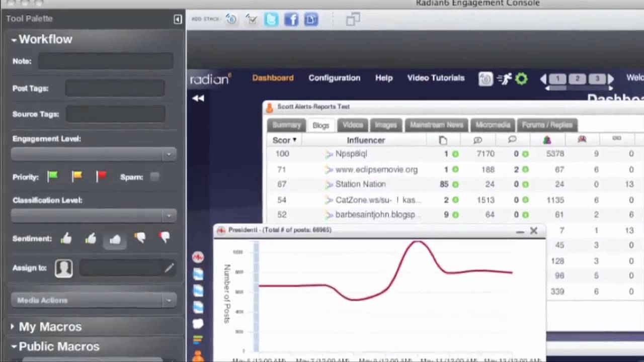This screenshot has height=362, width=644.
Task: Switch to the Summary tab
Action: coord(286,125)
